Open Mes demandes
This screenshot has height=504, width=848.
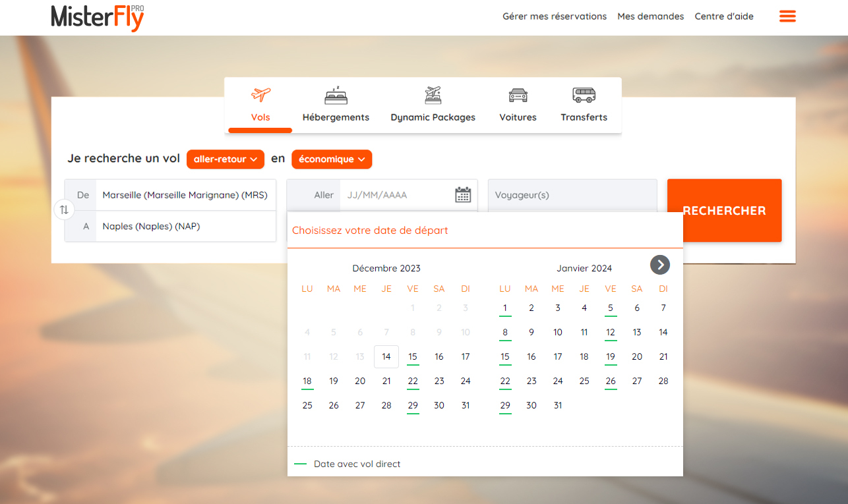(651, 16)
